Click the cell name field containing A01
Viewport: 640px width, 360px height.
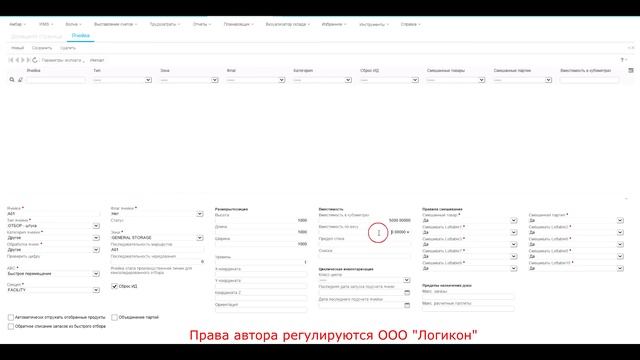tap(53, 214)
